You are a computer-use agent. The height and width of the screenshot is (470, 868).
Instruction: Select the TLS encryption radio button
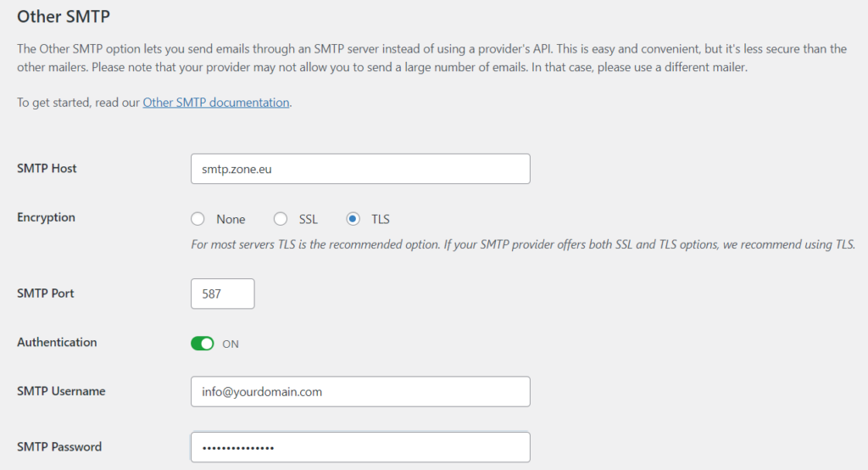(x=353, y=219)
